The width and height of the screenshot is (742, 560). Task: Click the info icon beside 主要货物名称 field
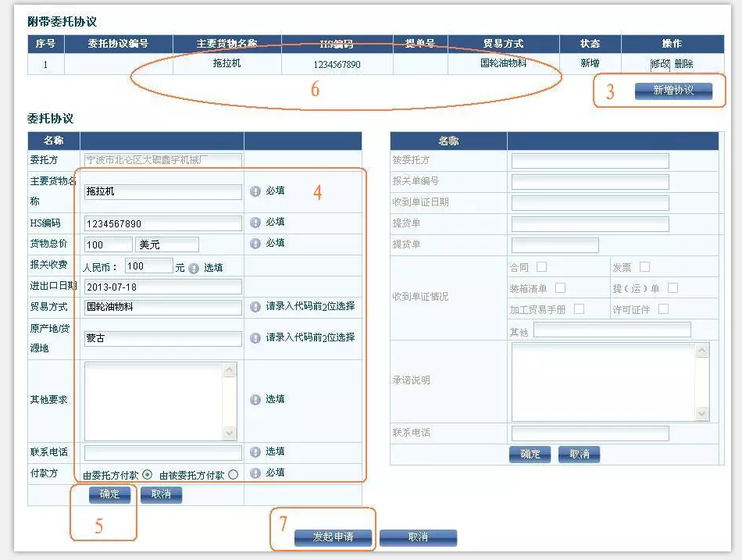[x=255, y=191]
